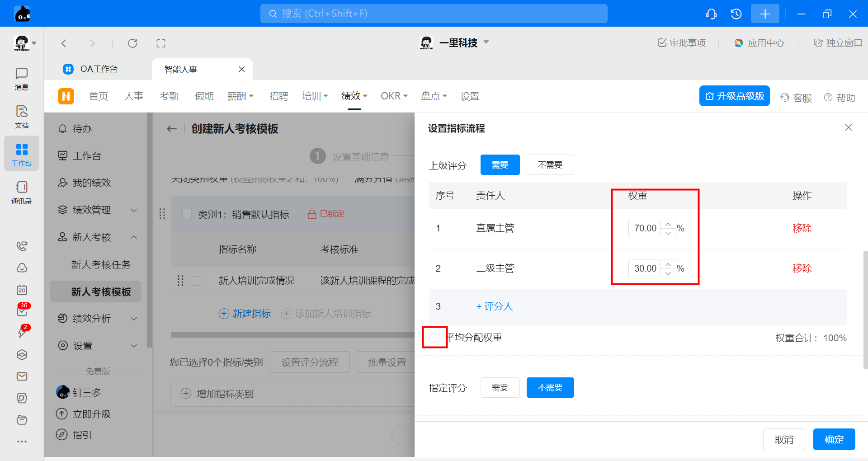Open the 考勤 menu item
The image size is (868, 461).
click(x=169, y=96)
